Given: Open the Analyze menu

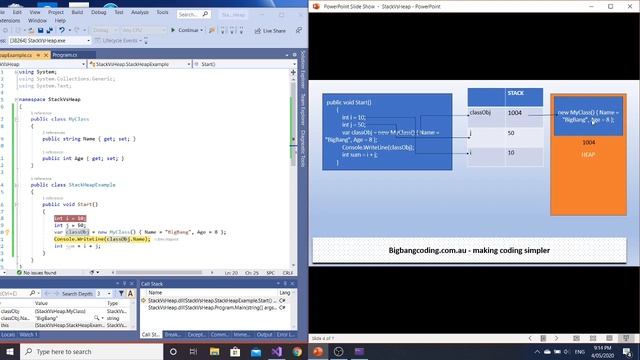Looking at the screenshot, I should click(140, 12).
